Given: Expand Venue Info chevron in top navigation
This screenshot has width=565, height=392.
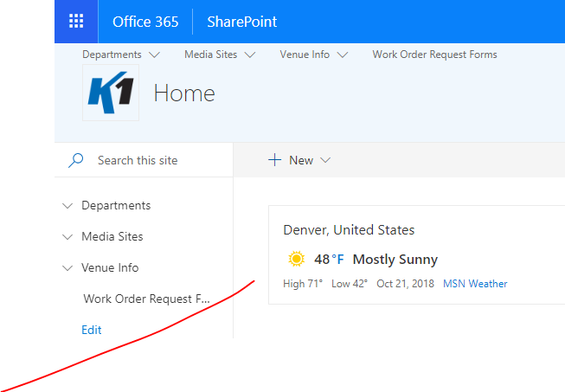Looking at the screenshot, I should pos(343,55).
